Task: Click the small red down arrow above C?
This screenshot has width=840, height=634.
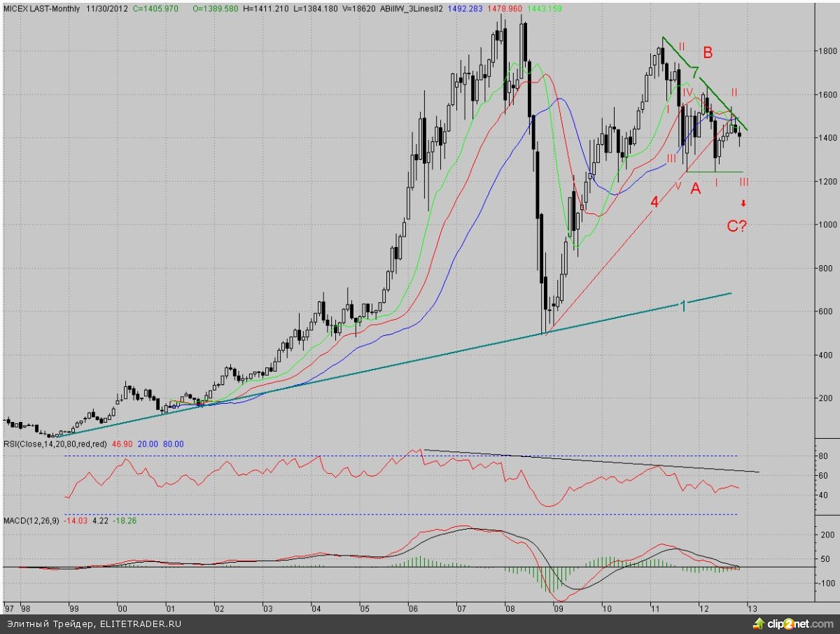Action: [x=743, y=204]
